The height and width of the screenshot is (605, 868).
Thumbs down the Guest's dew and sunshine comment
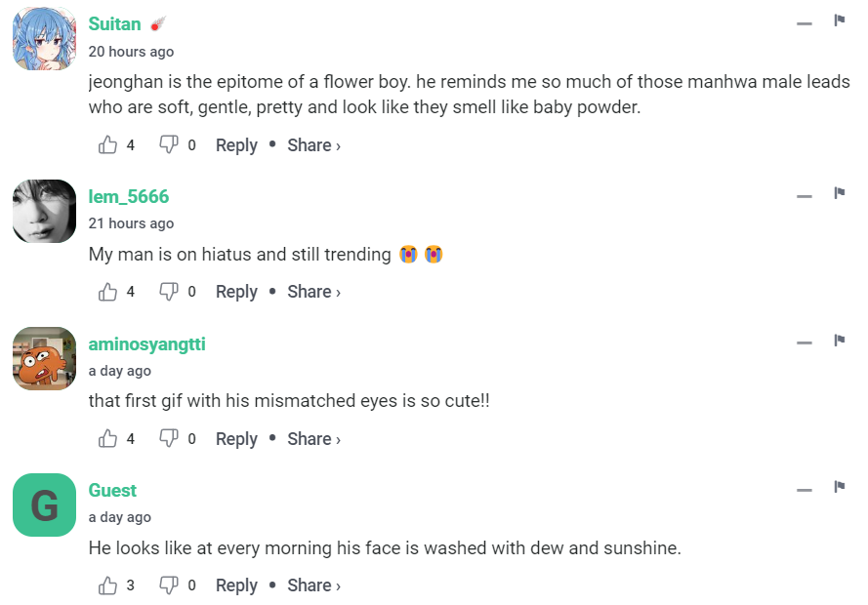pos(168,585)
